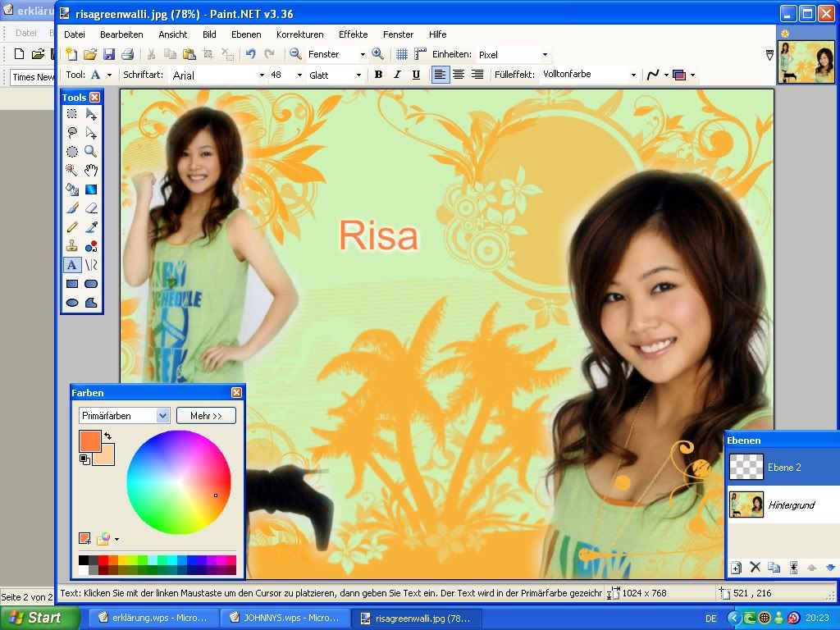Select the Color Picker eyedropper tool
Screen dimensions: 840x630
click(91, 227)
